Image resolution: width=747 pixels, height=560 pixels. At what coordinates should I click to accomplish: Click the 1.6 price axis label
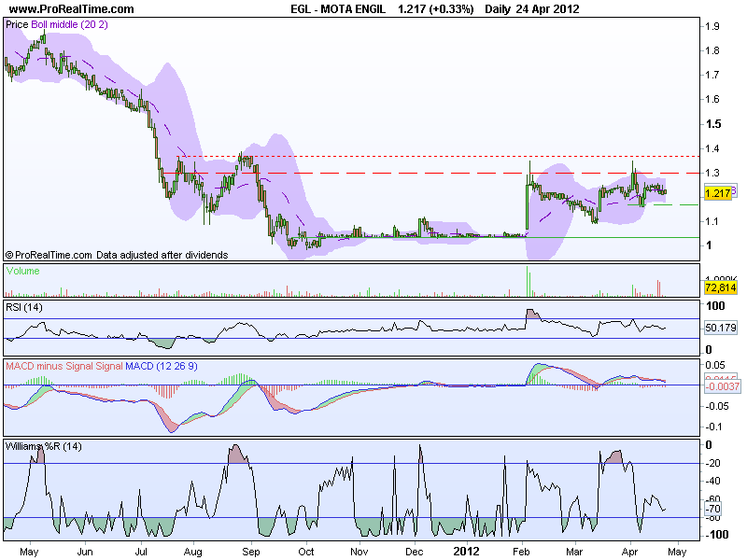click(712, 100)
